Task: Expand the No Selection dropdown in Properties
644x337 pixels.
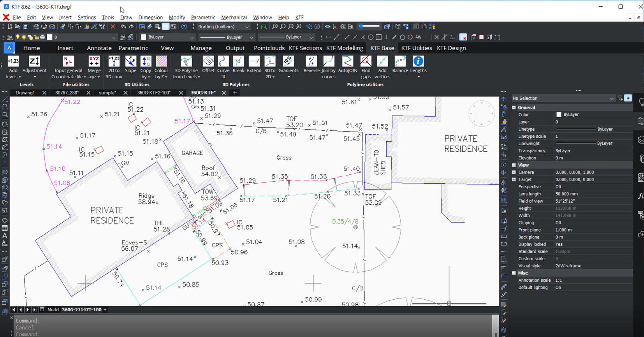Action: [612, 98]
